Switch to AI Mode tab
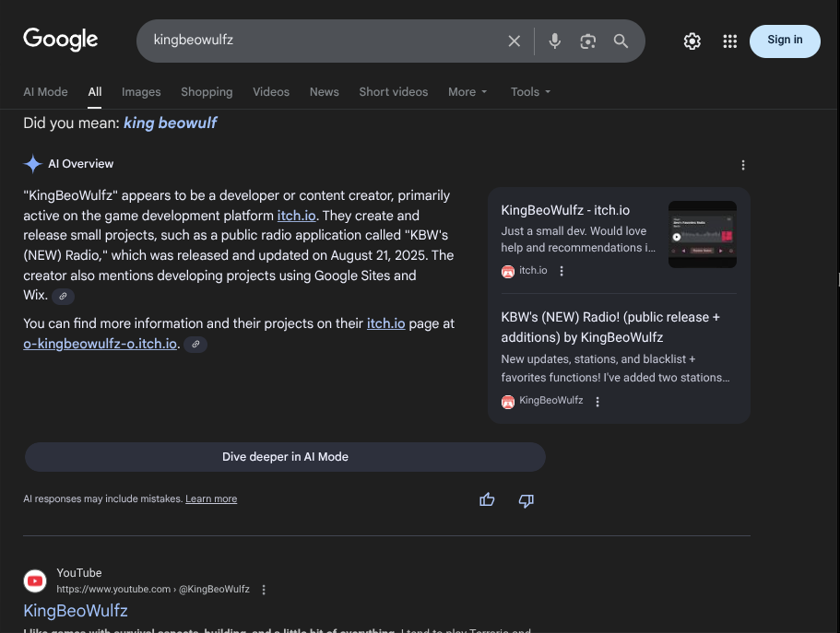 45,92
